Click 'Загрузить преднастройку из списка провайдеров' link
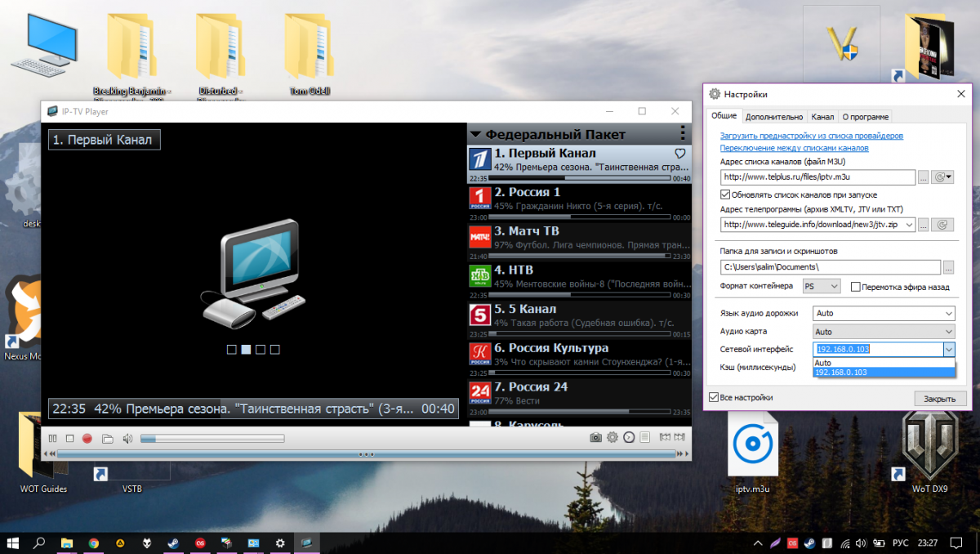This screenshot has height=554, width=980. click(x=812, y=136)
